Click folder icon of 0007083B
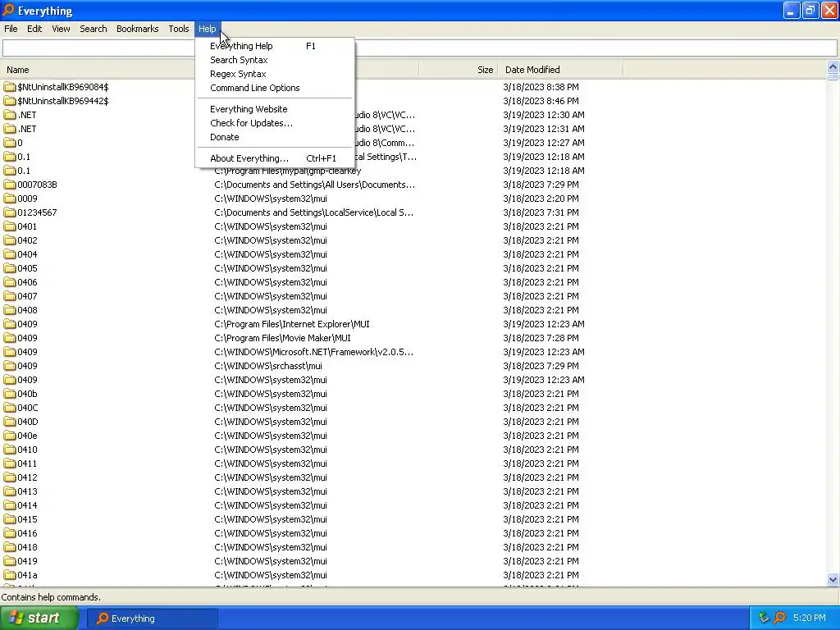The image size is (840, 630). [10, 185]
